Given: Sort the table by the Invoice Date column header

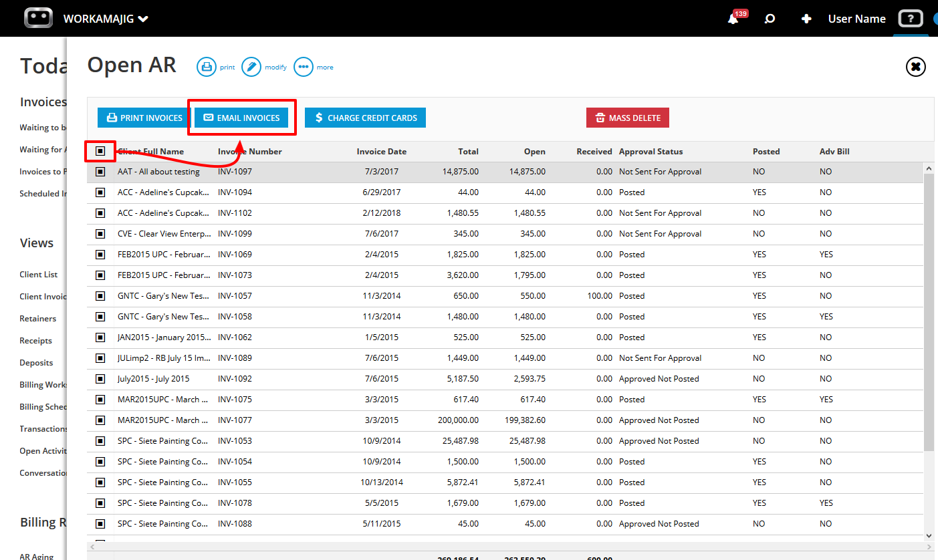Looking at the screenshot, I should coord(381,152).
